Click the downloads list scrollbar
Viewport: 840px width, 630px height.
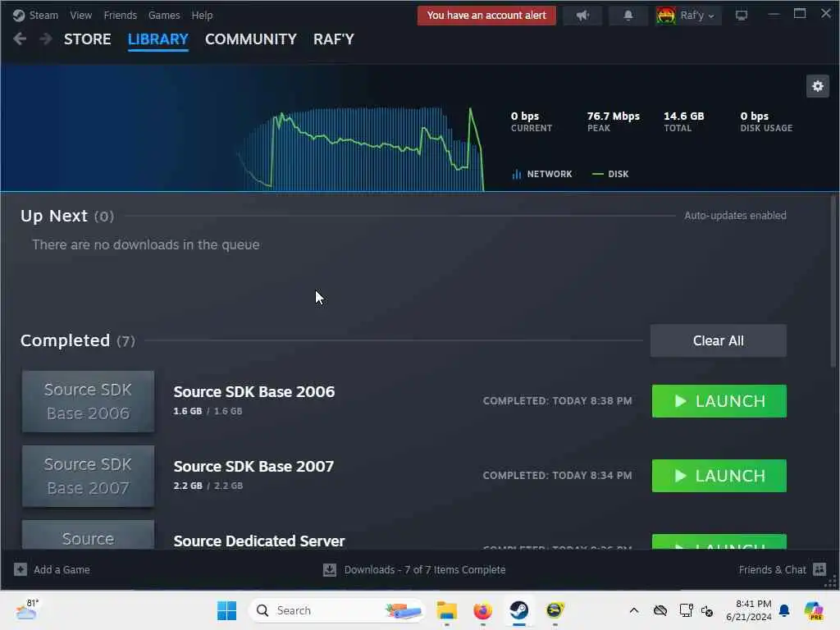[833, 281]
